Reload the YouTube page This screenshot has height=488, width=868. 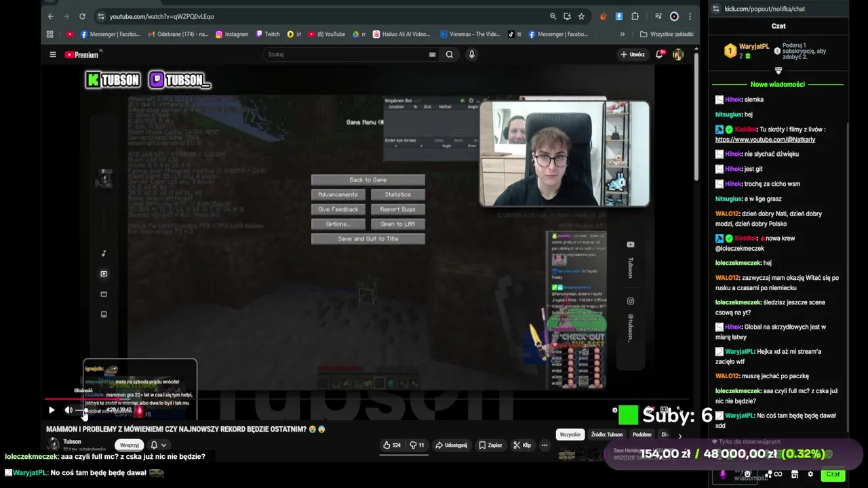(x=82, y=16)
